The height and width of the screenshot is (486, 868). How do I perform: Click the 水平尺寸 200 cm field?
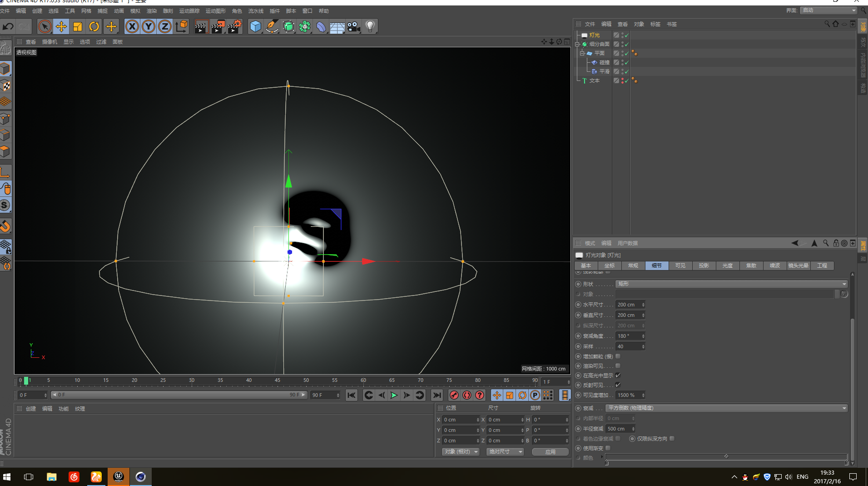[x=630, y=305]
